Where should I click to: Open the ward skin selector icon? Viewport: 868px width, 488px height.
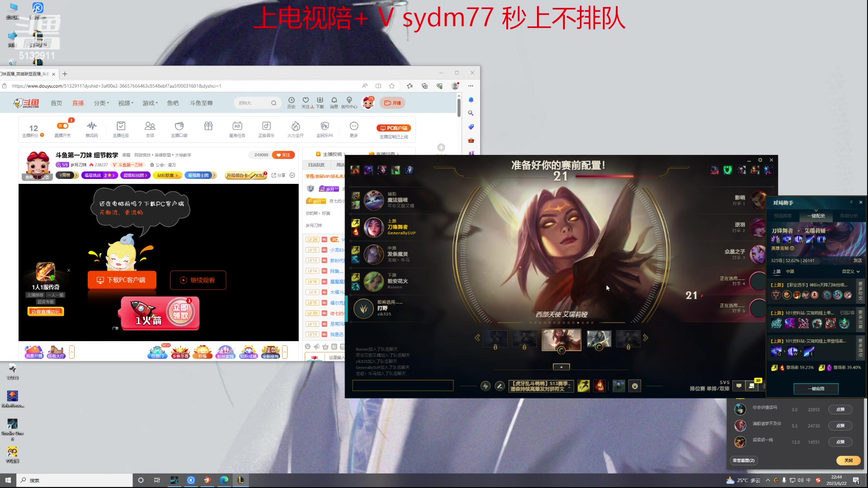pos(618,386)
